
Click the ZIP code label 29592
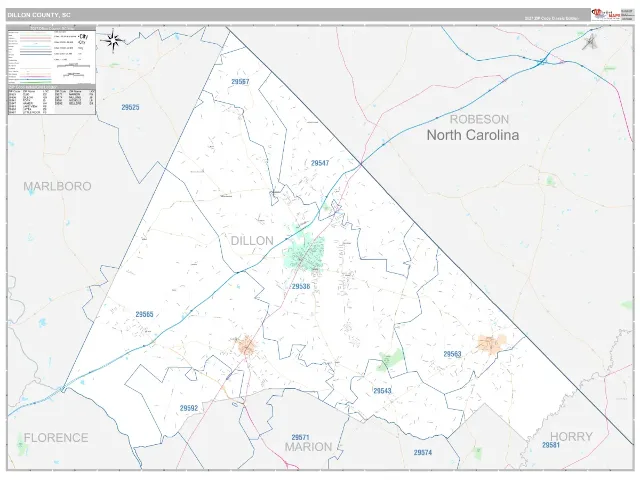189,408
